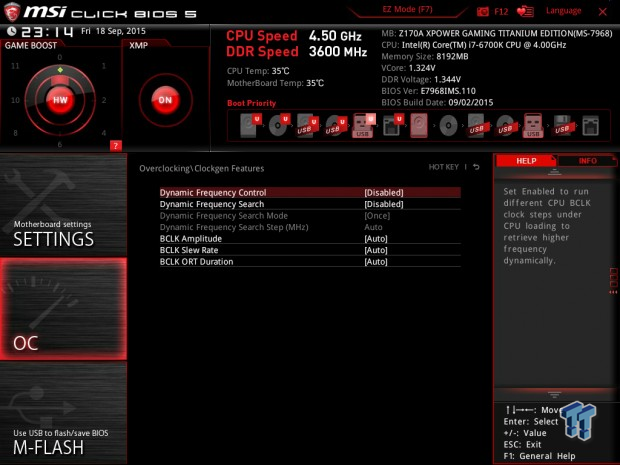The image size is (620, 465).
Task: Select legacy network boot device icon
Action: [590, 126]
